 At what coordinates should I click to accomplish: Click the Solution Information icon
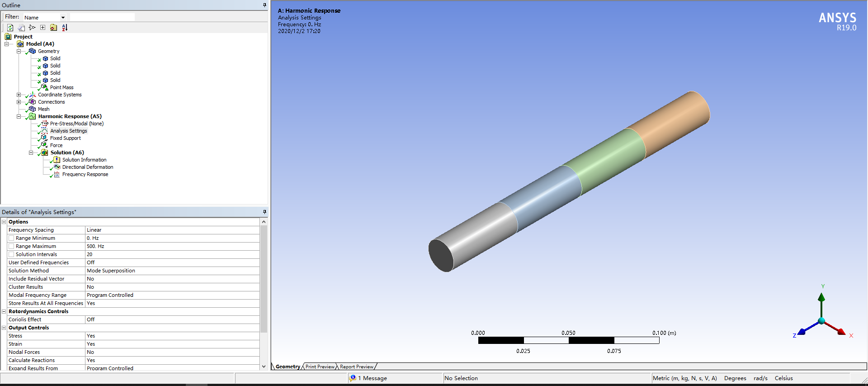coord(57,160)
